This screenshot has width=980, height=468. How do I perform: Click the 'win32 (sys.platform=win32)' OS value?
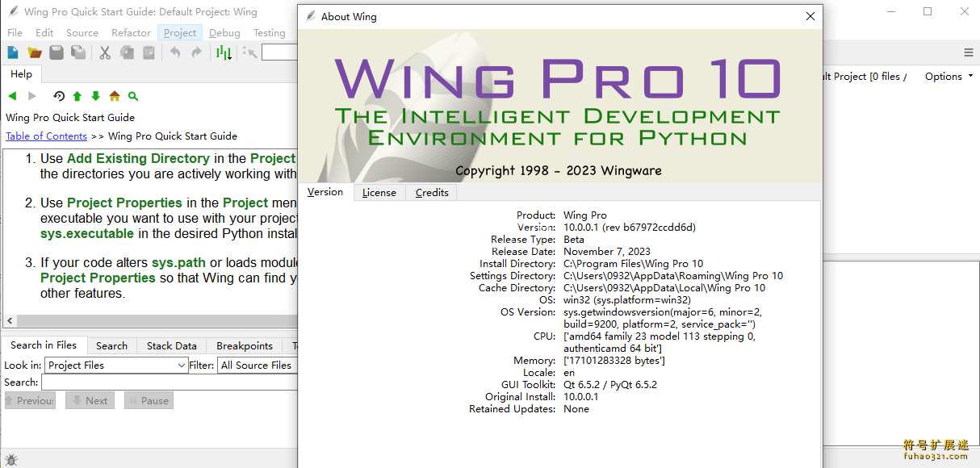pos(627,299)
